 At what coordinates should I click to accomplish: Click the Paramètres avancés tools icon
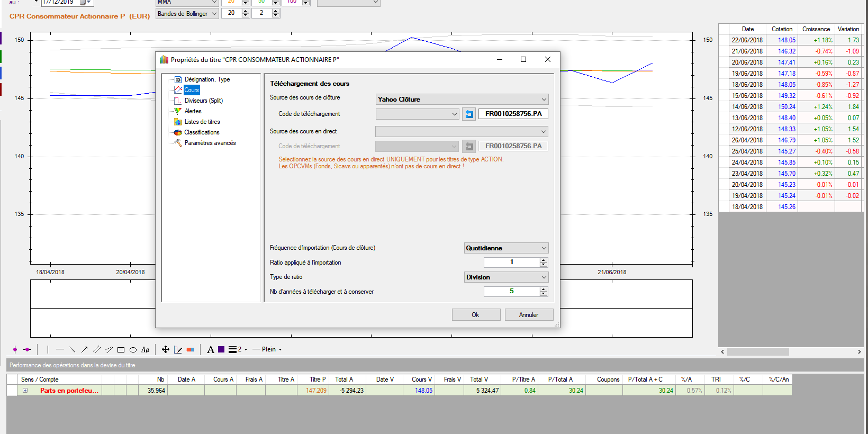(x=178, y=143)
